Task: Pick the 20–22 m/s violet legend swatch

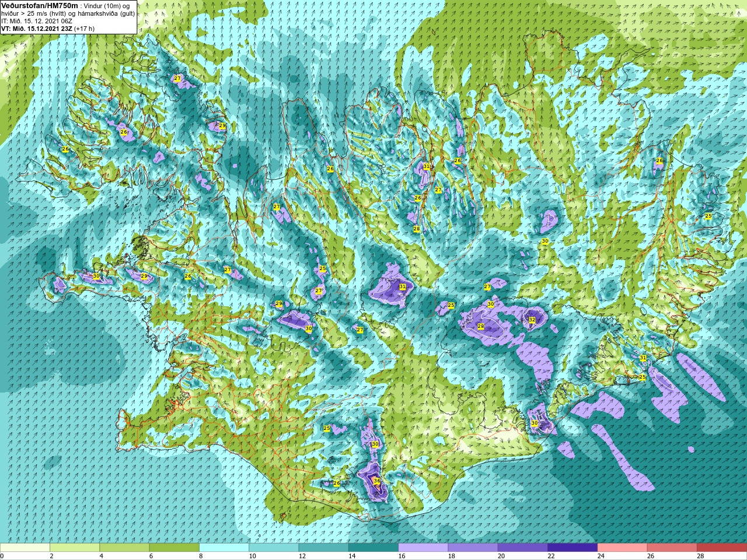Action: click(523, 548)
